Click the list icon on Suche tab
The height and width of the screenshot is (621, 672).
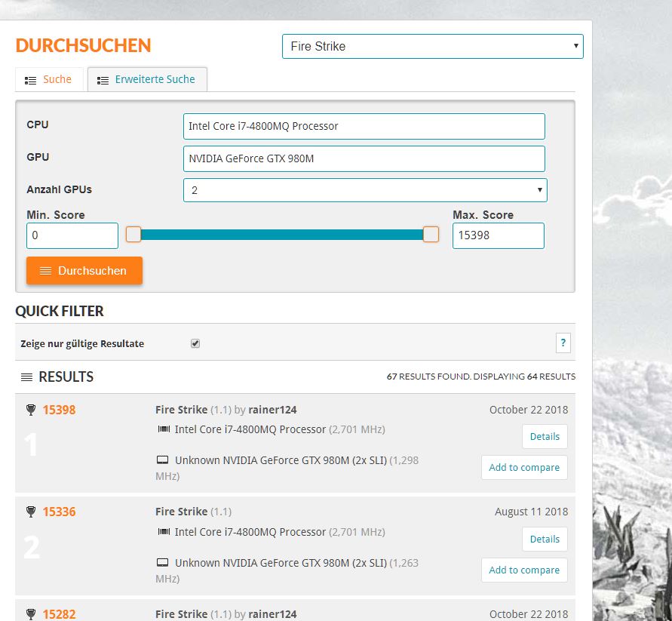coord(30,80)
